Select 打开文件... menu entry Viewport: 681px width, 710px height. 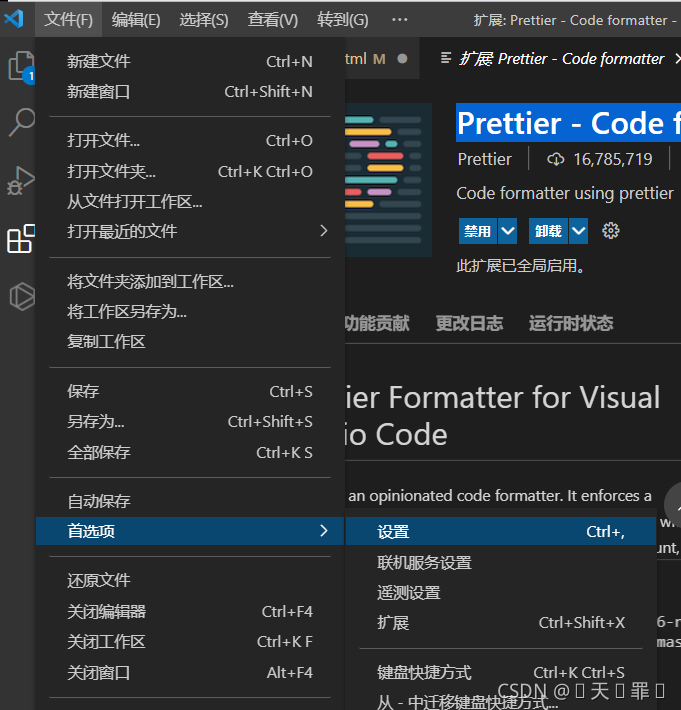pyautogui.click(x=190, y=140)
